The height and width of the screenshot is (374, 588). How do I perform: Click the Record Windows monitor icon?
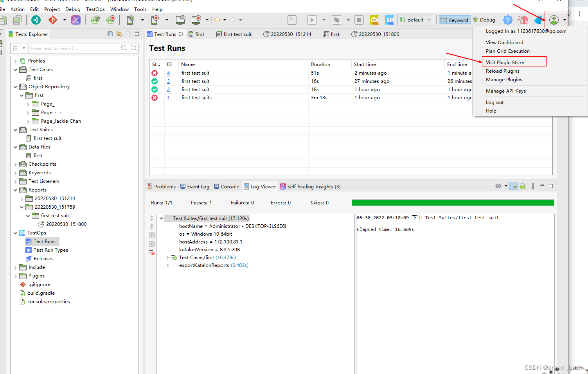click(x=196, y=20)
